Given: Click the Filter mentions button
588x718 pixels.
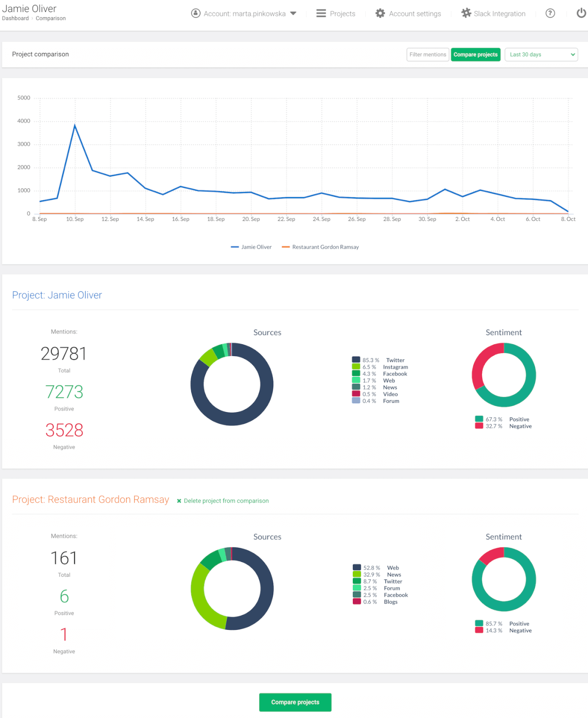Looking at the screenshot, I should (x=427, y=54).
